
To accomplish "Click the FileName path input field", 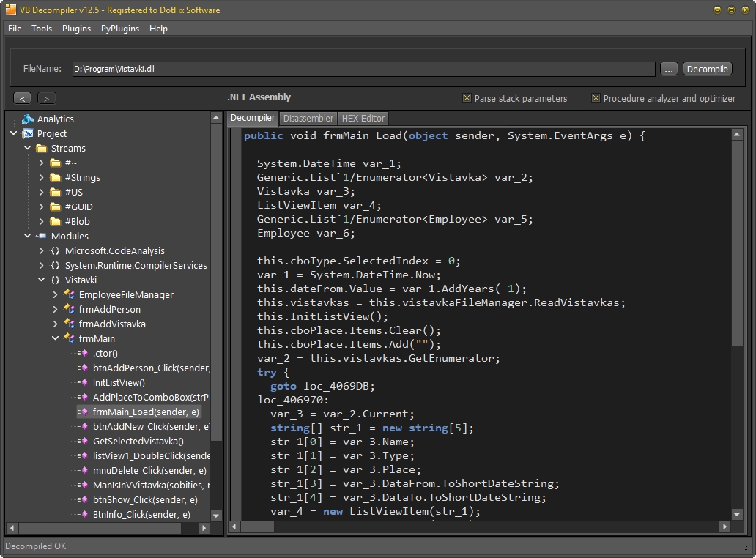I will [x=363, y=69].
